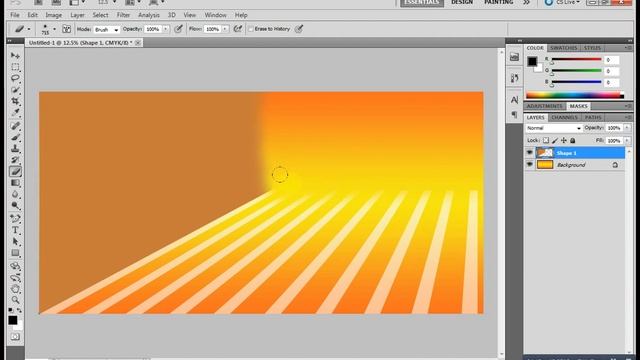640x360 pixels.
Task: Select the Rectangle shape tool
Action: pos(16,253)
